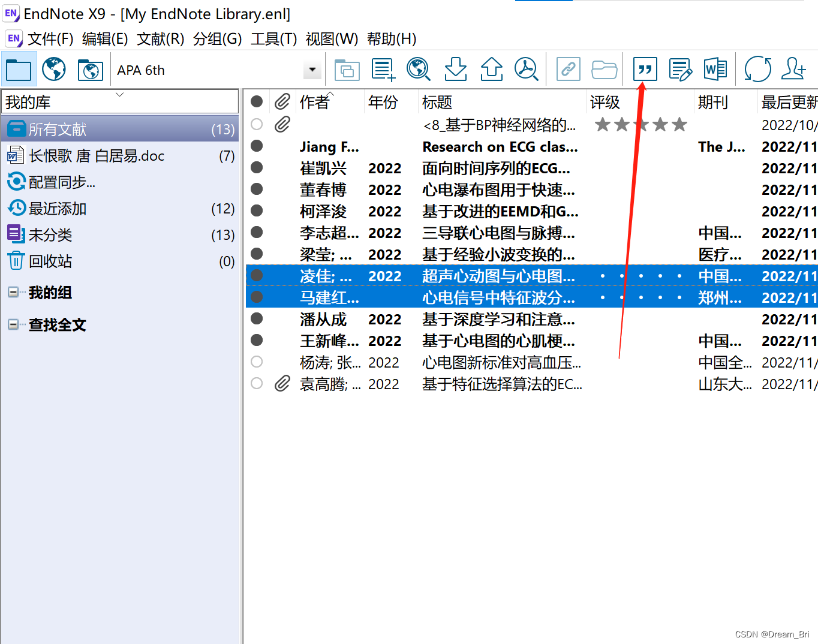Click 配置同步... in the sidebar

(x=120, y=182)
